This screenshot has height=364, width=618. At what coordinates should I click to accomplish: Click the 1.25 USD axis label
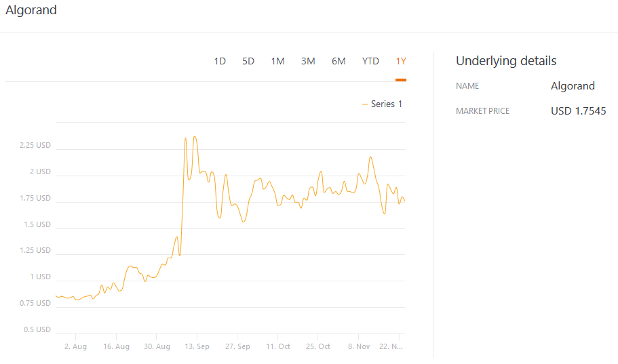35,251
